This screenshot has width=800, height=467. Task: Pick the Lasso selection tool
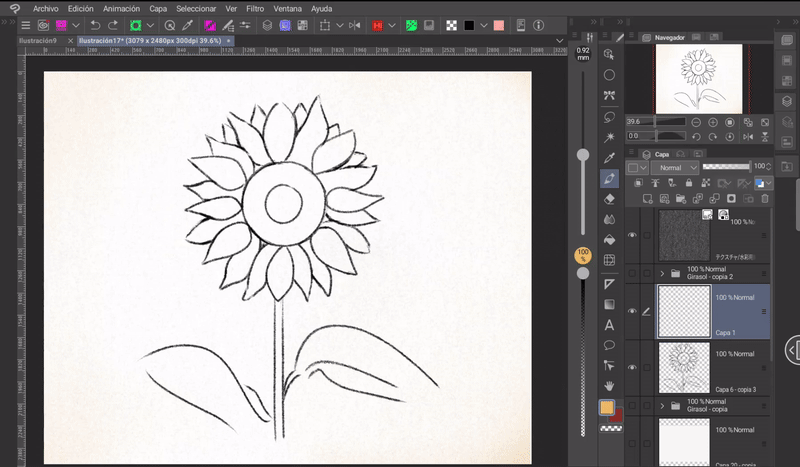tap(609, 116)
